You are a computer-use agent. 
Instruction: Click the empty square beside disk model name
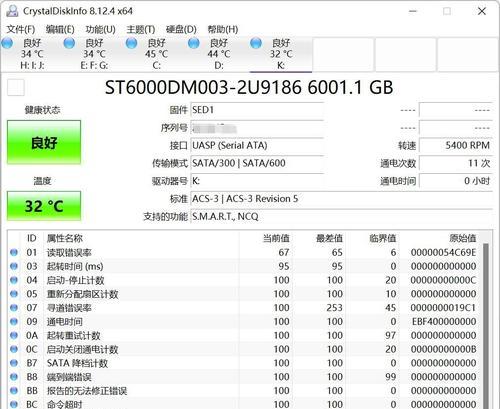[x=16, y=87]
